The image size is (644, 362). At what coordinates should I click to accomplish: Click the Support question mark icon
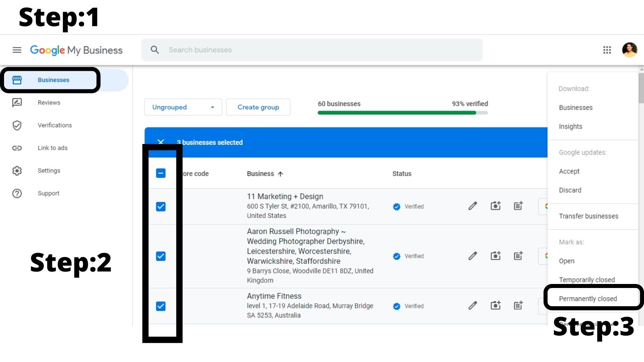coord(17,193)
